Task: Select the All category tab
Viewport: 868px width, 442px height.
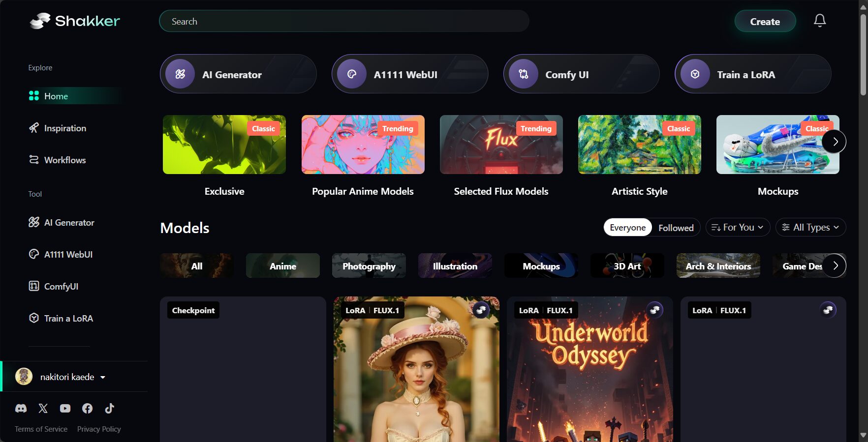Action: (197, 265)
